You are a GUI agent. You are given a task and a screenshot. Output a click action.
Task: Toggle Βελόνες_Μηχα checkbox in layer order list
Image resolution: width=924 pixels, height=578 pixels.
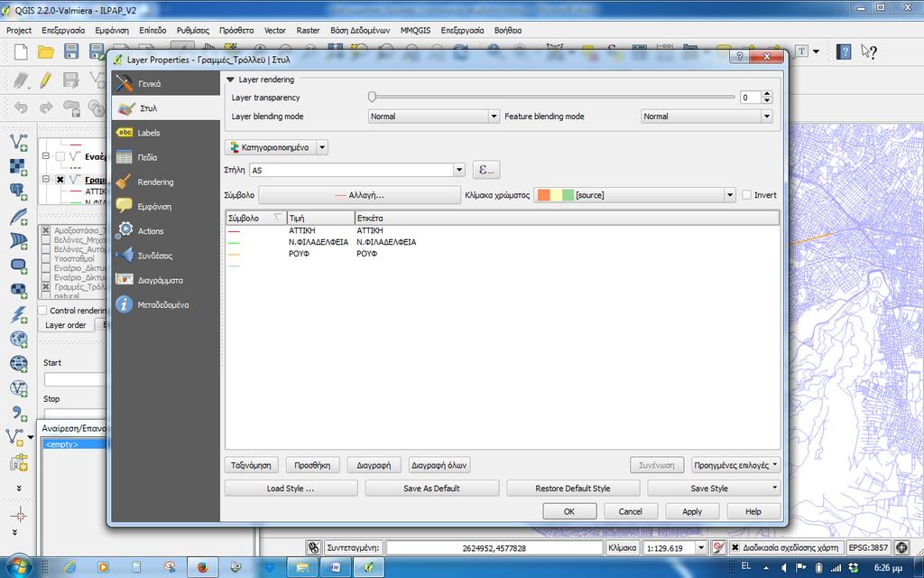click(x=46, y=239)
